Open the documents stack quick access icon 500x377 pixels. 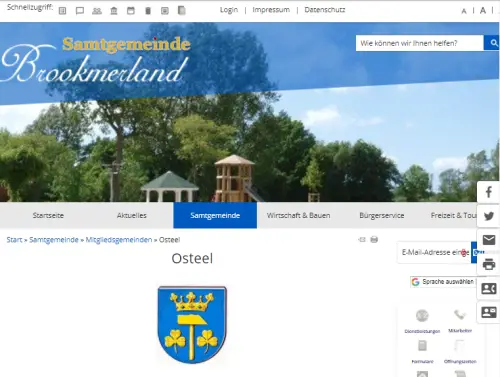tap(182, 10)
